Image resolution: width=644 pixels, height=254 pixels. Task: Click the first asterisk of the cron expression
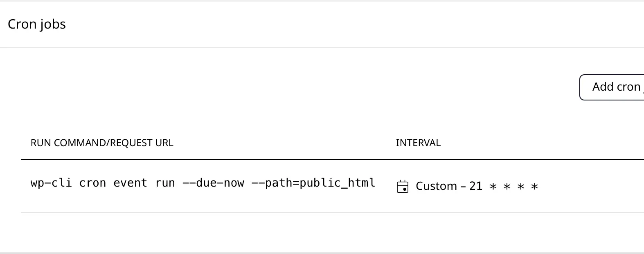pyautogui.click(x=493, y=187)
